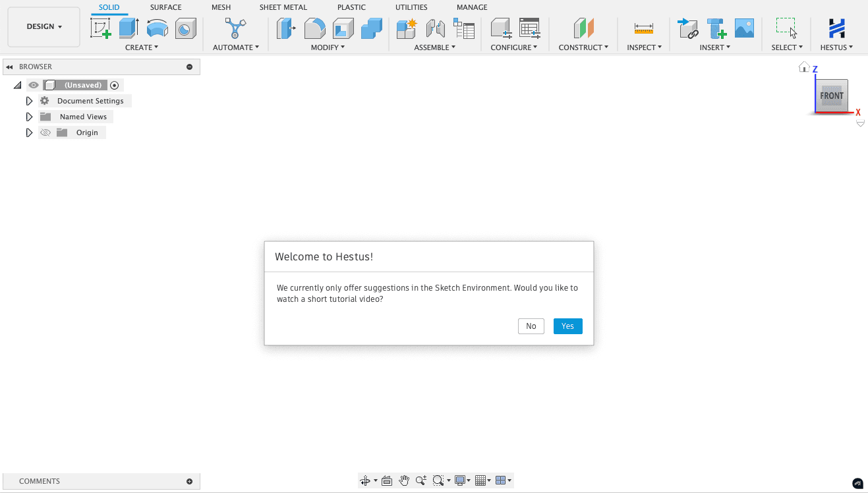Open the DESIGN workspace dropdown
The width and height of the screenshot is (868, 493).
click(44, 27)
